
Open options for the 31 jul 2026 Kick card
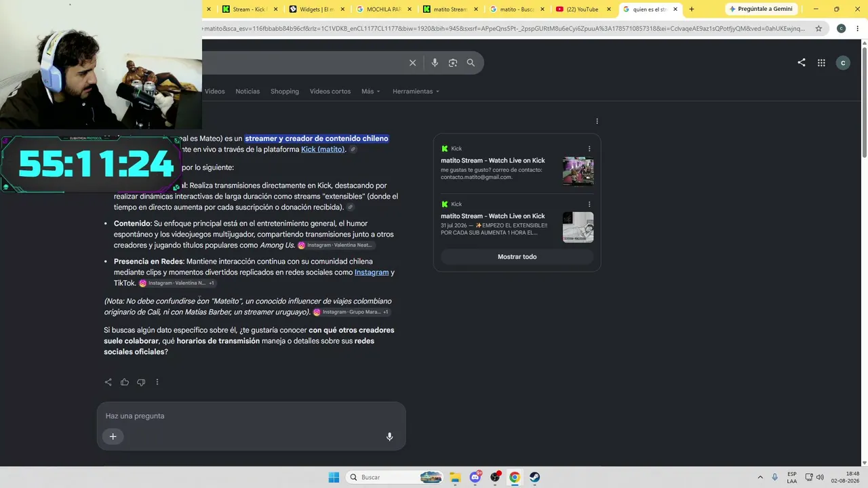(589, 204)
